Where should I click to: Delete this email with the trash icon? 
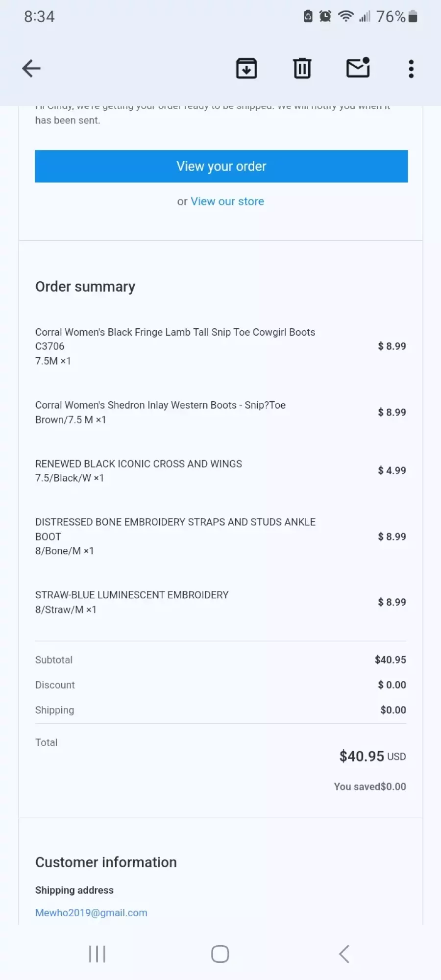(x=302, y=69)
